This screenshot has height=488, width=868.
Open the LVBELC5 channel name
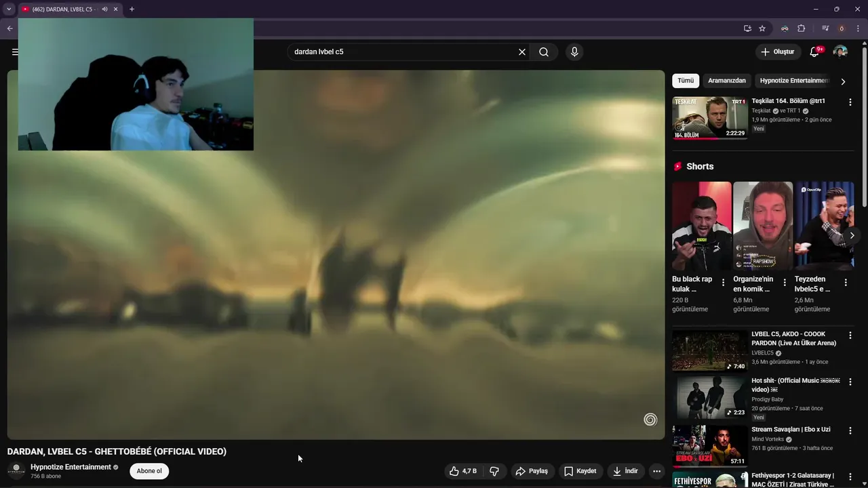tap(762, 353)
